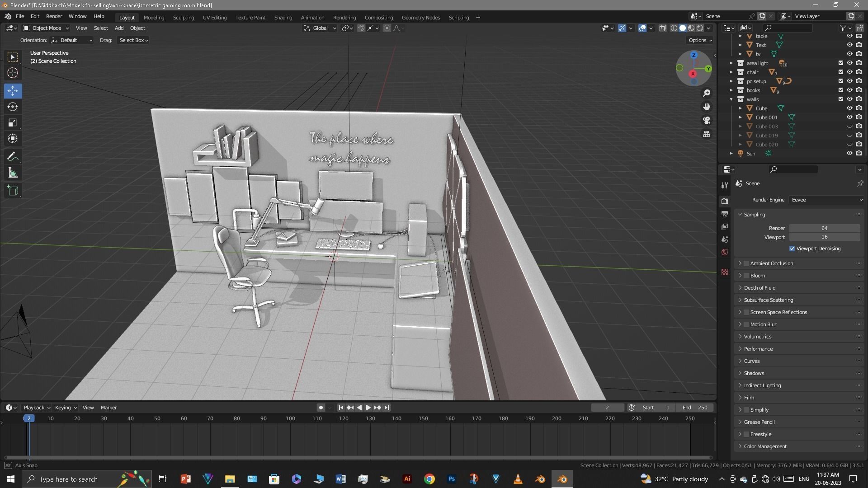Open the Texture properties tab
Viewport: 868px width, 488px height.
coord(725,272)
